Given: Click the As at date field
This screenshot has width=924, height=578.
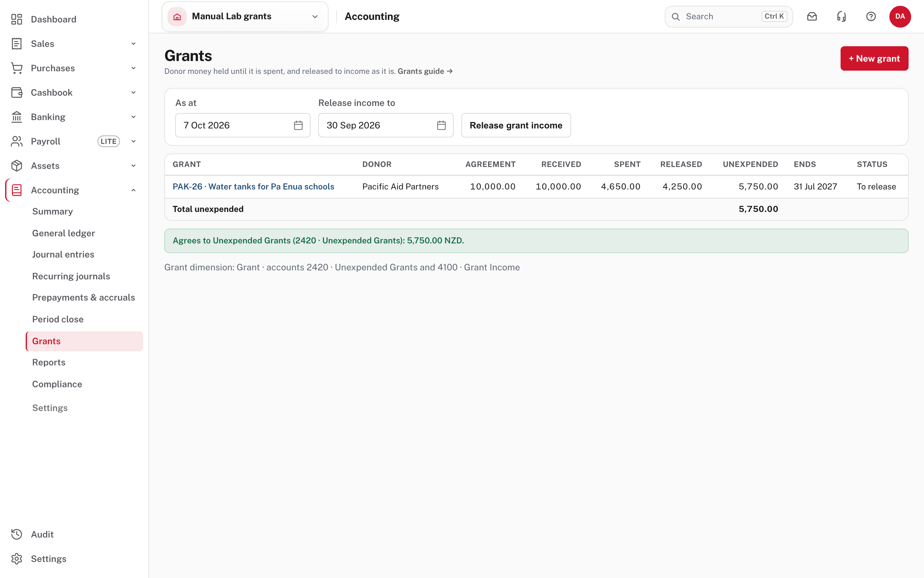Looking at the screenshot, I should (x=243, y=125).
